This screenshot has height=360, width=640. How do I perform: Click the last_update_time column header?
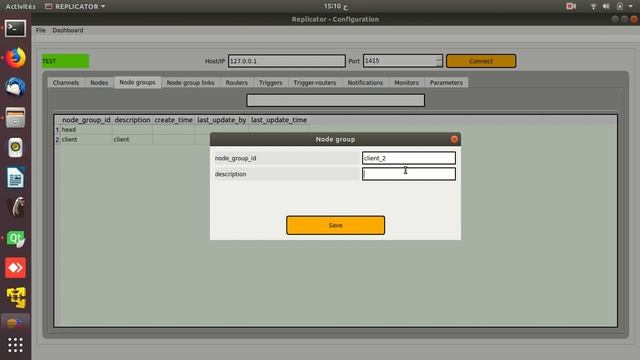click(279, 120)
